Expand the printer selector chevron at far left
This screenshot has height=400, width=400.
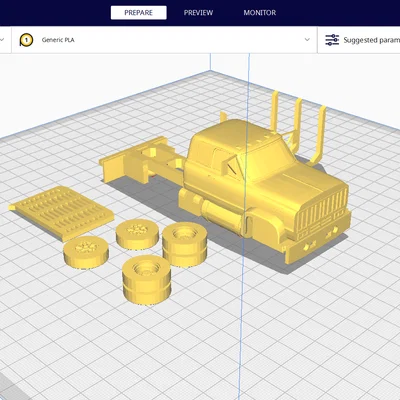[x=2, y=40]
